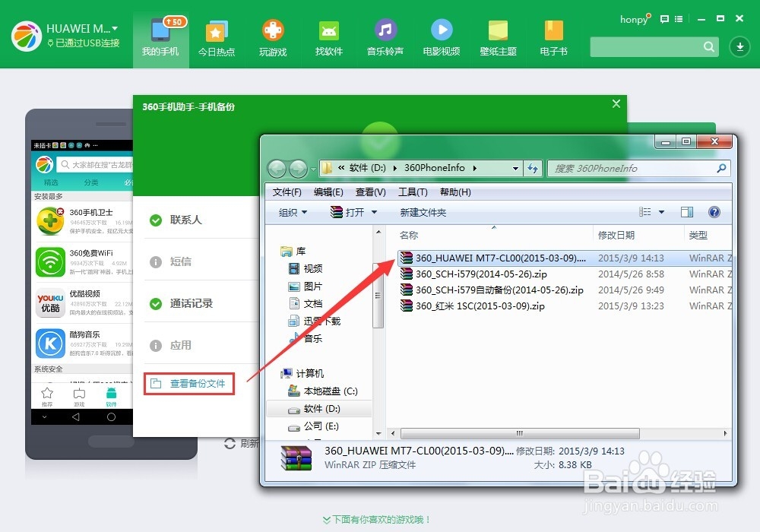Click the Contacts (联系人) backup item

tap(185, 220)
